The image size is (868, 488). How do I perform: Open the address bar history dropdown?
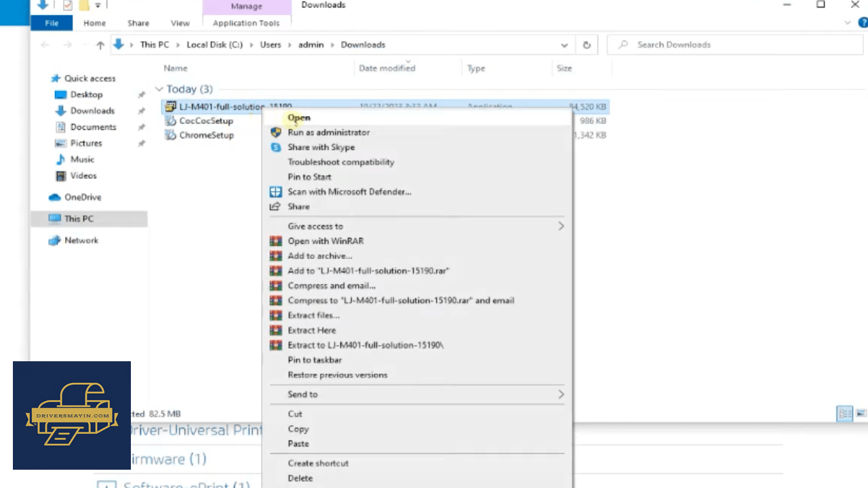coord(564,45)
